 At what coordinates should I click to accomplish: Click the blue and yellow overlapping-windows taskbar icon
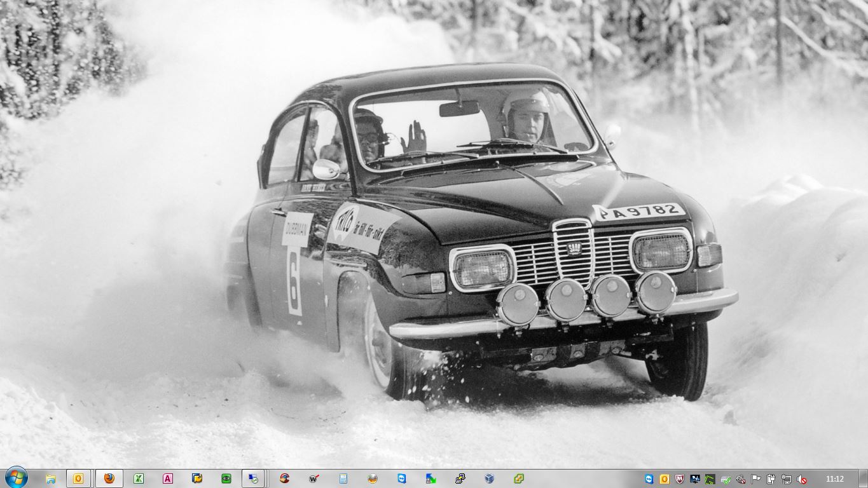[x=197, y=478]
